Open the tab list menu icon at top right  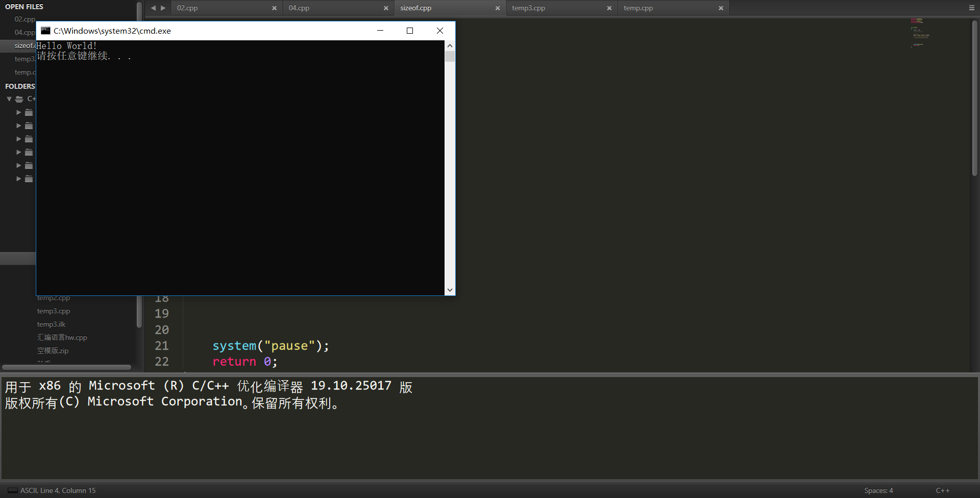(x=971, y=8)
